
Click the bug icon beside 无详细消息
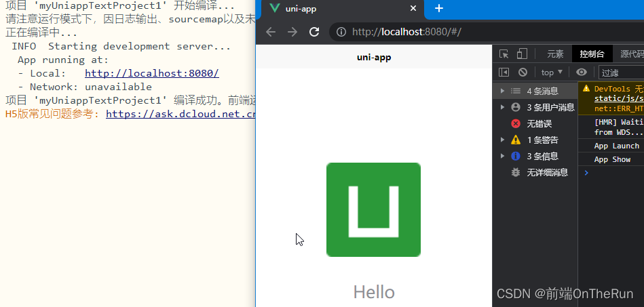516,172
